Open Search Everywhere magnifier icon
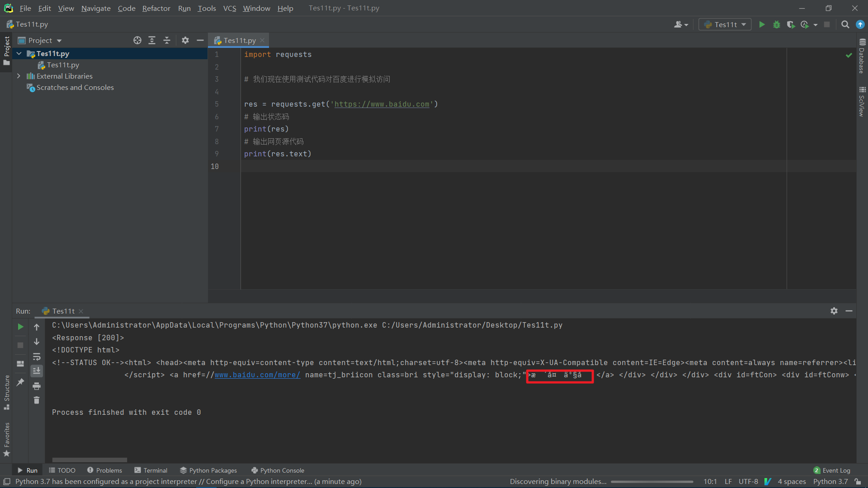This screenshot has width=868, height=488. pyautogui.click(x=845, y=24)
